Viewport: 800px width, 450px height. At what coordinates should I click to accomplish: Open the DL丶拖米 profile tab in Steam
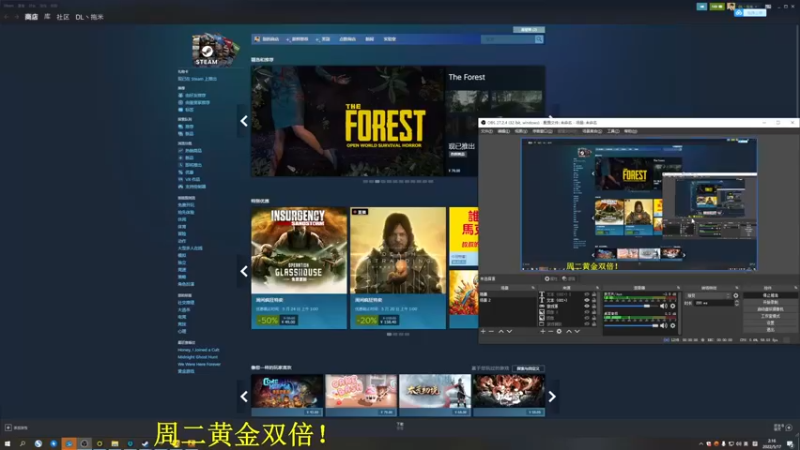(x=89, y=17)
